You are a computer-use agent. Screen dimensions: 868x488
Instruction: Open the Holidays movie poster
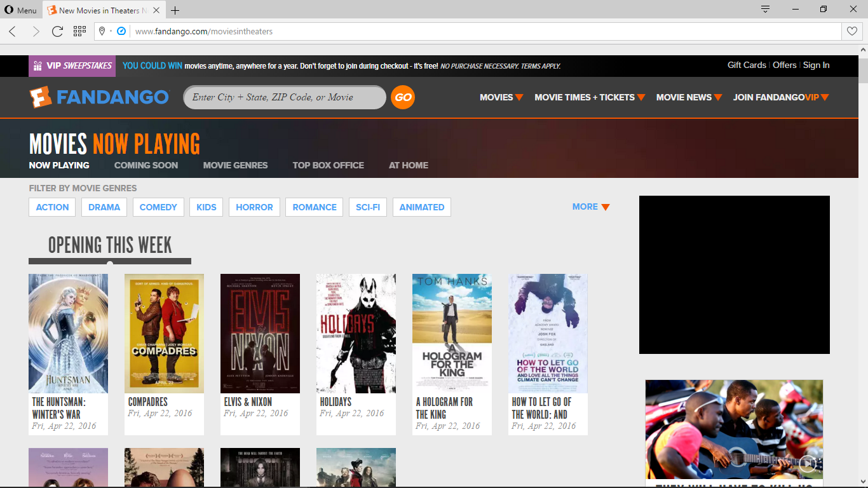point(356,334)
